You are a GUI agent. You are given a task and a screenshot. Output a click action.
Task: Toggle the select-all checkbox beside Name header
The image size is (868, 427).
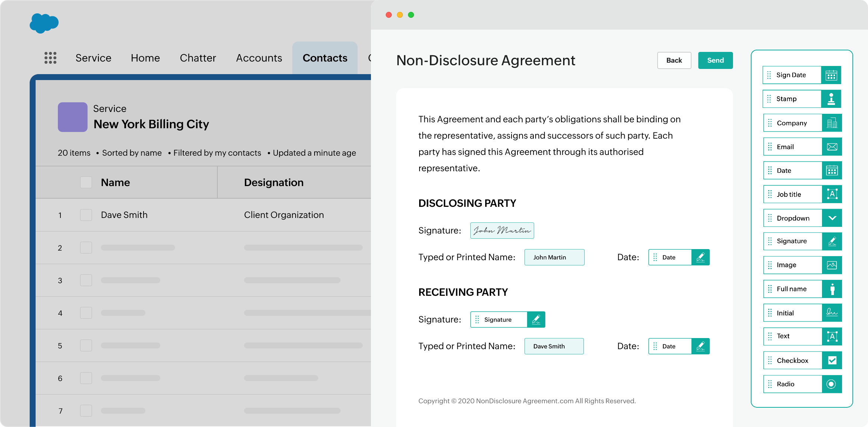86,182
